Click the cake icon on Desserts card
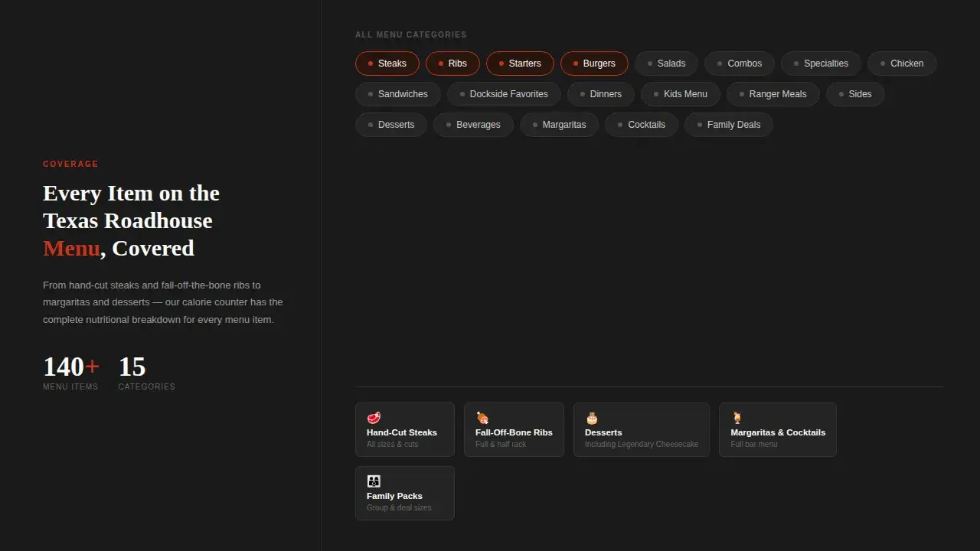 (592, 418)
